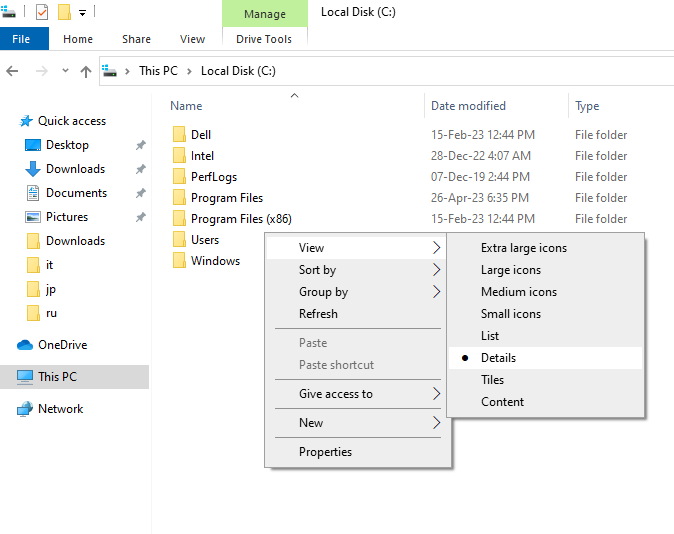Select the Dell folder icon
Image resolution: width=674 pixels, height=534 pixels.
[179, 135]
